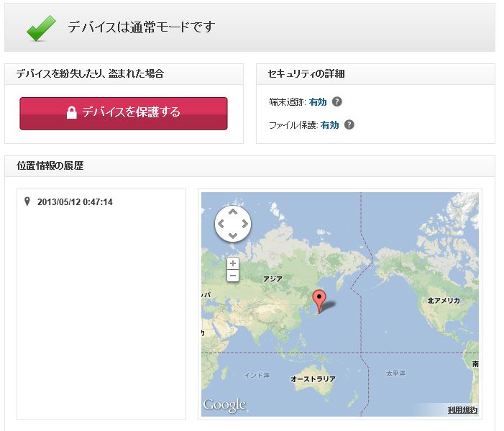This screenshot has width=504, height=431.
Task: Click the Google logo on the map
Action: click(x=224, y=405)
